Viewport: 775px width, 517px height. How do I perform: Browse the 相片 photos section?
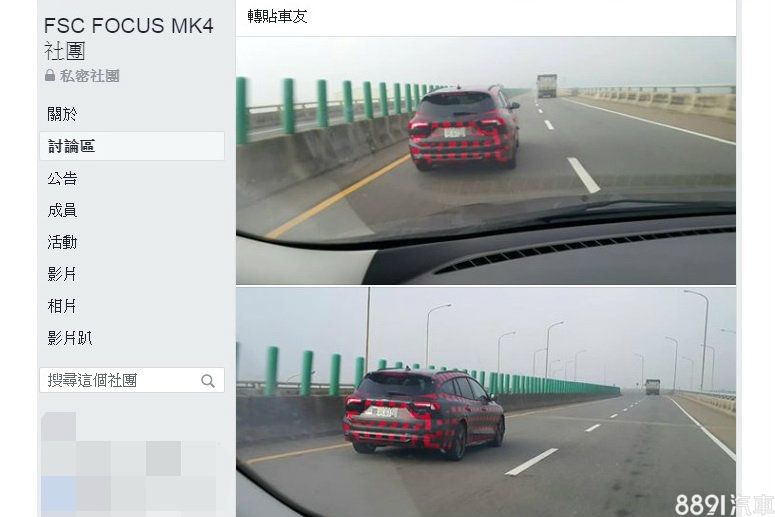coord(62,306)
